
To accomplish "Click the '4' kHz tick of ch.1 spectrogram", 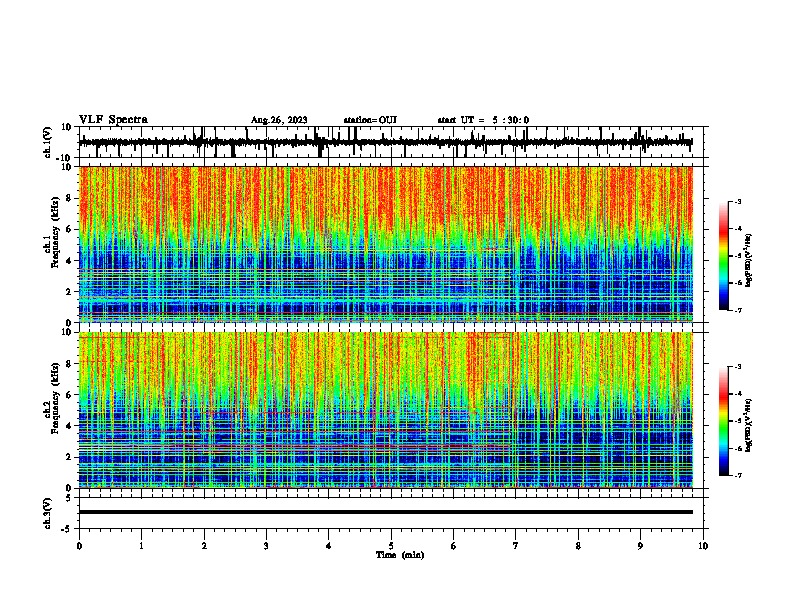I will coord(70,261).
